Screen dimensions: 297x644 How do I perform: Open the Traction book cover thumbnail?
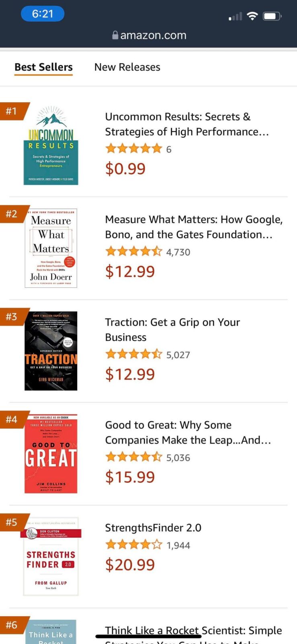51,351
